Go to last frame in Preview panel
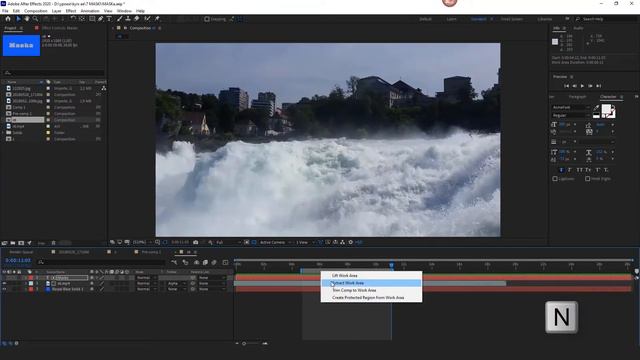 point(598,86)
